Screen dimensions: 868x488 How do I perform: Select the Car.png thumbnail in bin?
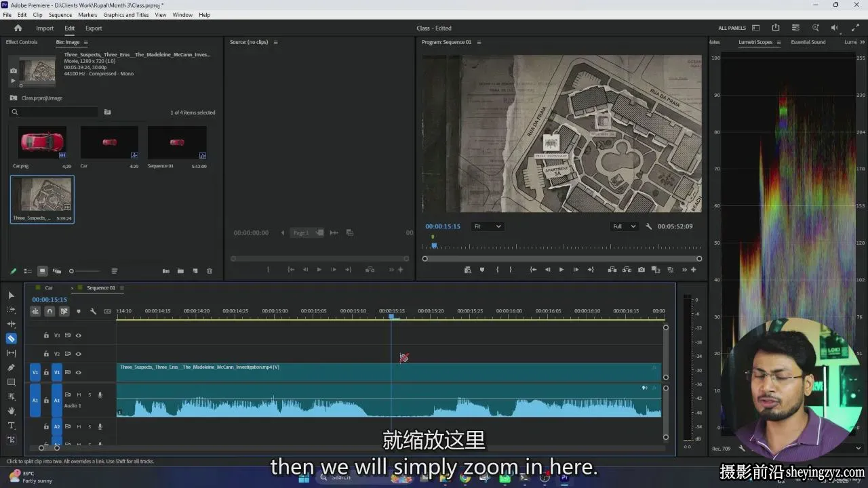coord(42,142)
